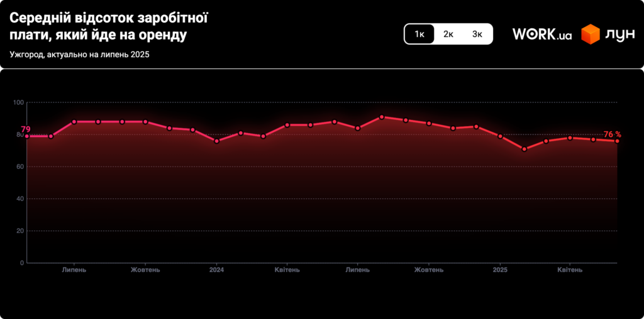Click the subtitle Ужгород, актуально на липень 2025
Image resolution: width=644 pixels, height=319 pixels.
coord(79,55)
